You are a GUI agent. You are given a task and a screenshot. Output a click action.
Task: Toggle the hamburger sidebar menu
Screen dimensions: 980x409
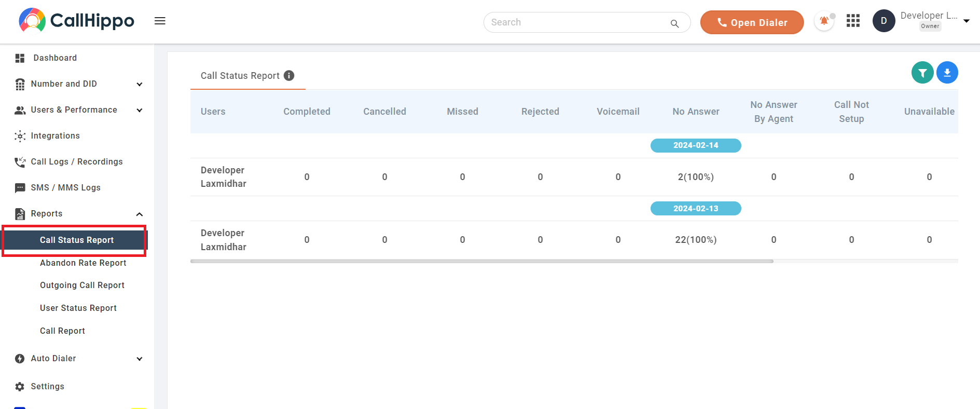pos(160,21)
